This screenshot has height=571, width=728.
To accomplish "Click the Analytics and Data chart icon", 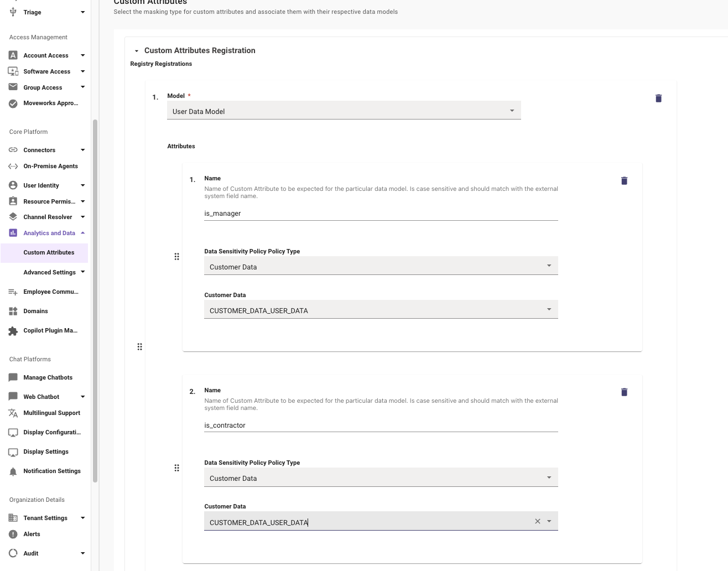I will click(13, 233).
